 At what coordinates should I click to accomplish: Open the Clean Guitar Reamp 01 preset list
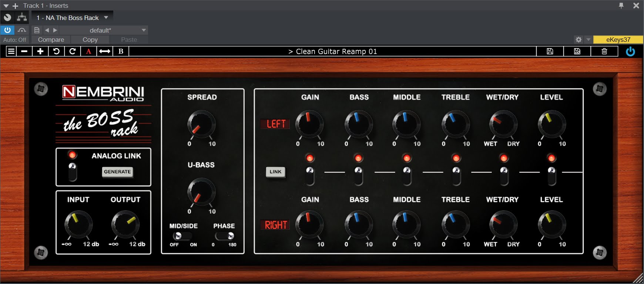click(x=333, y=51)
